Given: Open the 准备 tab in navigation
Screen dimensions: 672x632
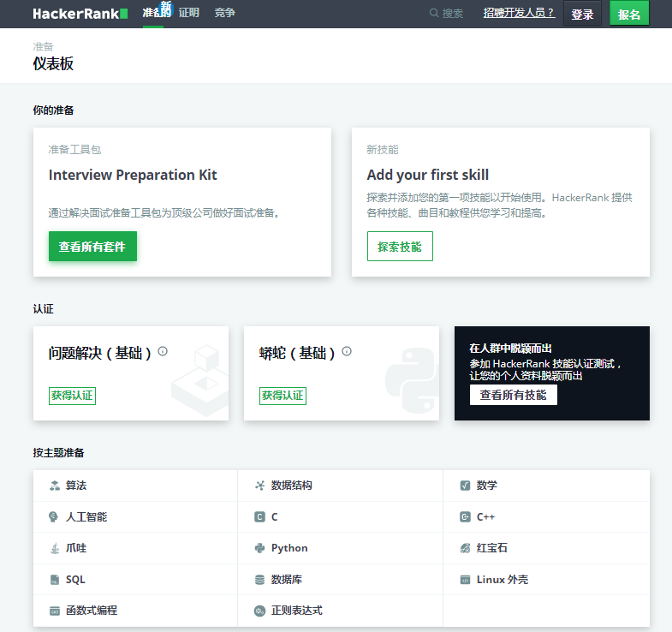Looking at the screenshot, I should [x=153, y=13].
